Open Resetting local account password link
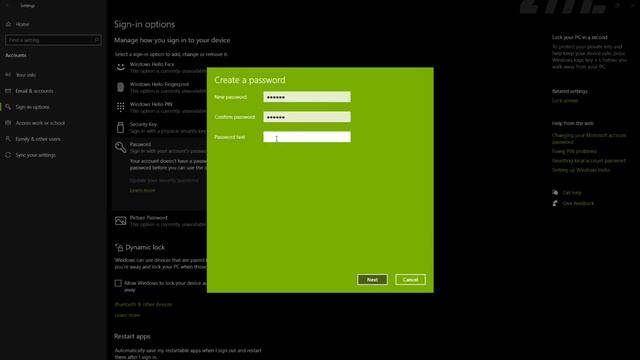The width and height of the screenshot is (640, 360). coord(589,161)
